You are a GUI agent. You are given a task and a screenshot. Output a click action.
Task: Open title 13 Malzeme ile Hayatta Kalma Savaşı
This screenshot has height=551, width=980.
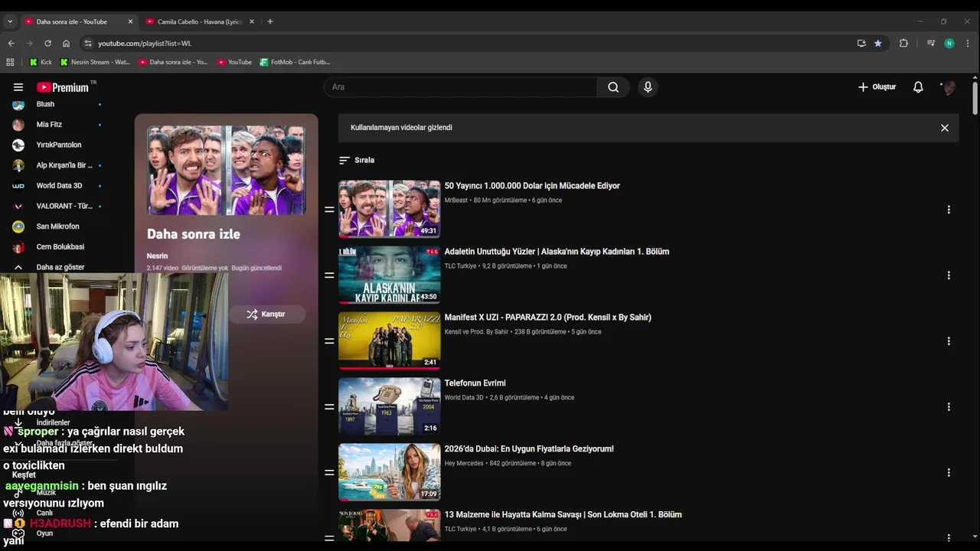click(x=563, y=515)
